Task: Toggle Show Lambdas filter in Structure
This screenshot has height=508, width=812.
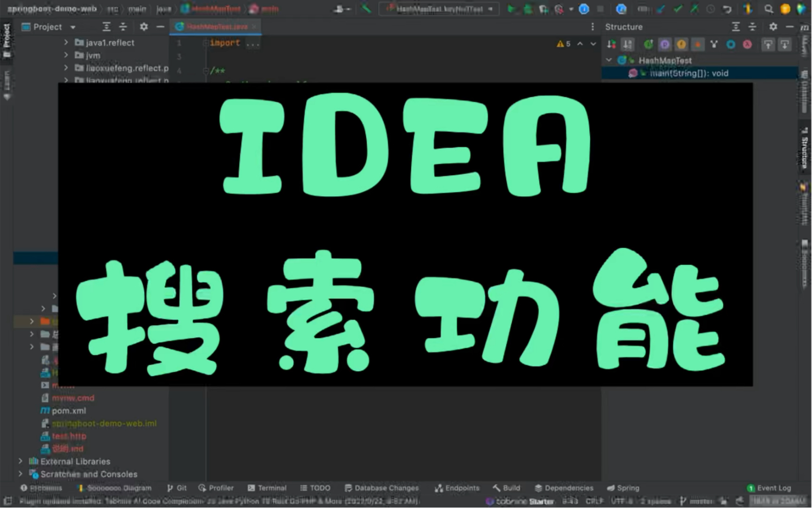Action: point(747,45)
